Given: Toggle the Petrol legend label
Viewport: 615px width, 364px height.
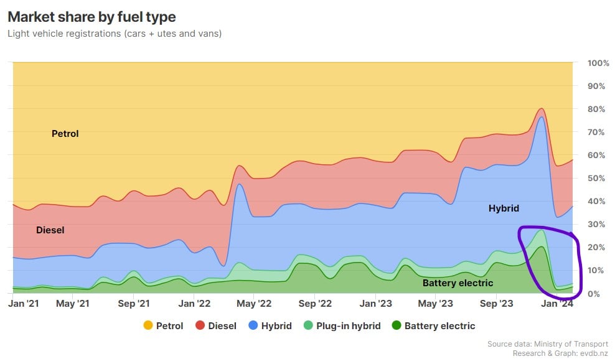Looking at the screenshot, I should point(169,325).
